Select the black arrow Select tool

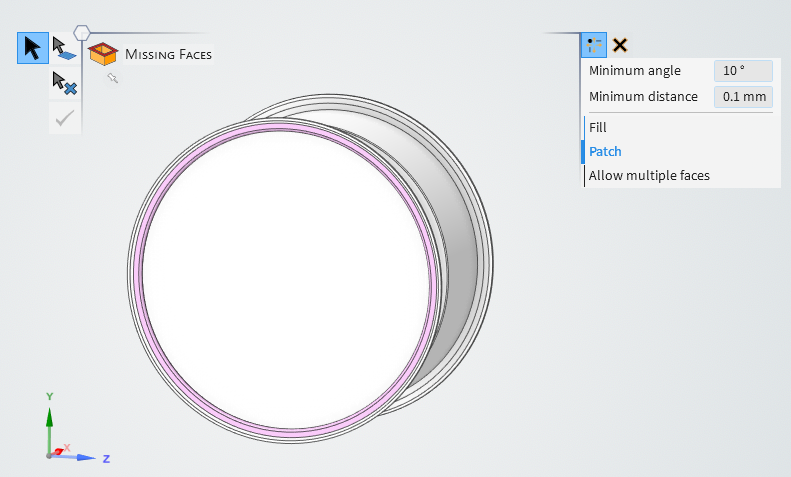(33, 48)
